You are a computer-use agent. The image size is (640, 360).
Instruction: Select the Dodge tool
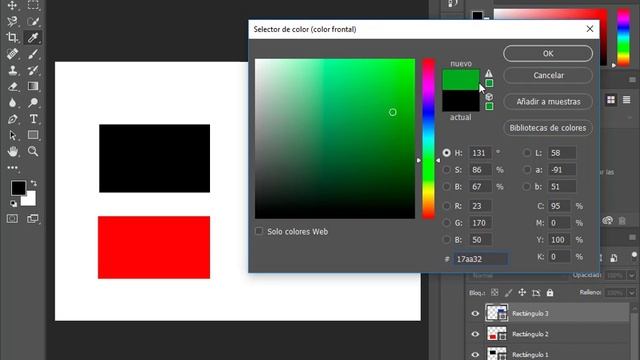click(33, 102)
